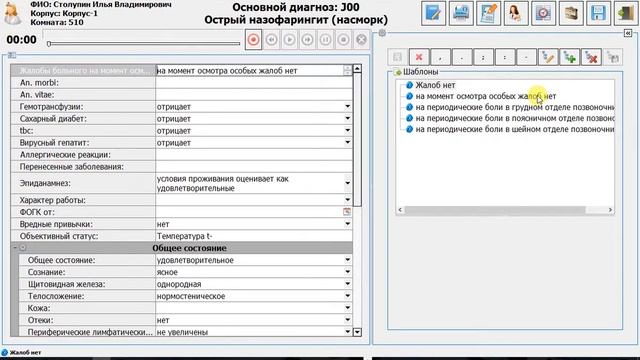Click the patient avatar icon

point(12,13)
